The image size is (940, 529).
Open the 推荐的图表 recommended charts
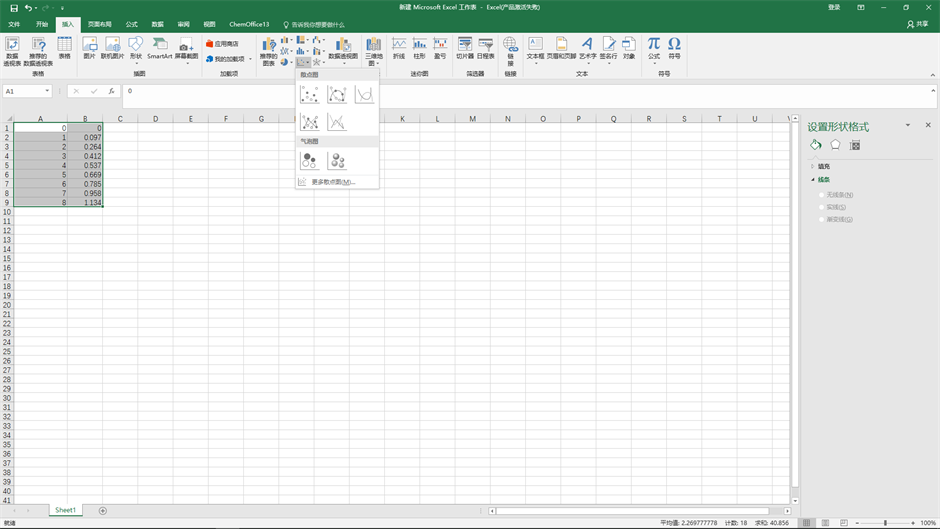268,51
